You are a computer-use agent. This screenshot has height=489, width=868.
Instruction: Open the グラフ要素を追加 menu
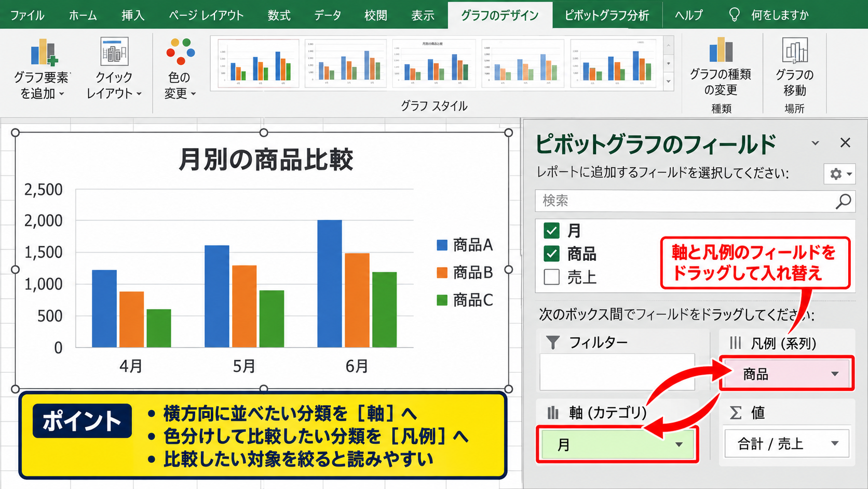click(42, 69)
